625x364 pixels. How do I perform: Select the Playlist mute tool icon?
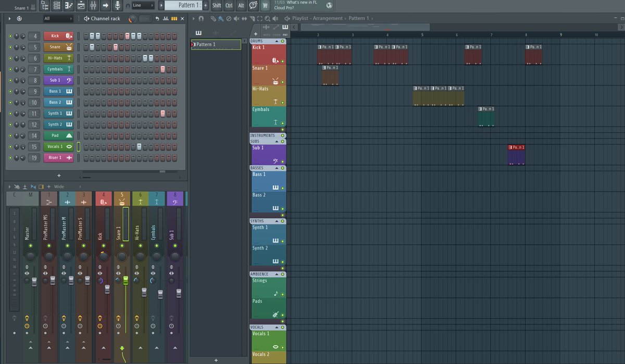[236, 19]
